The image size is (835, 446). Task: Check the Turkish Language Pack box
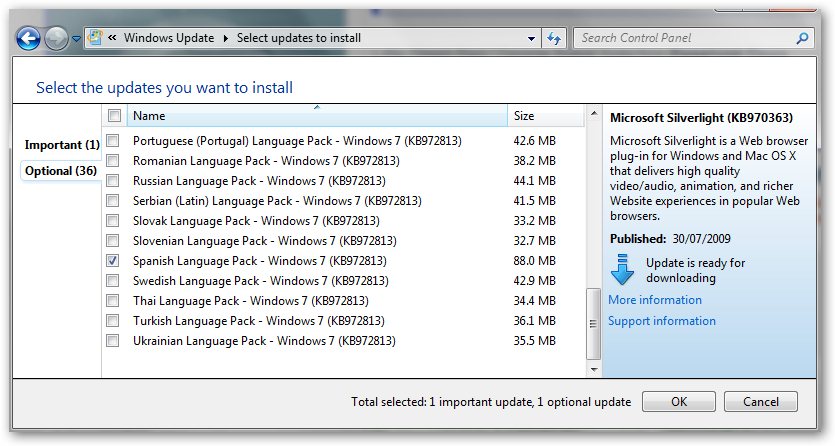pos(112,320)
